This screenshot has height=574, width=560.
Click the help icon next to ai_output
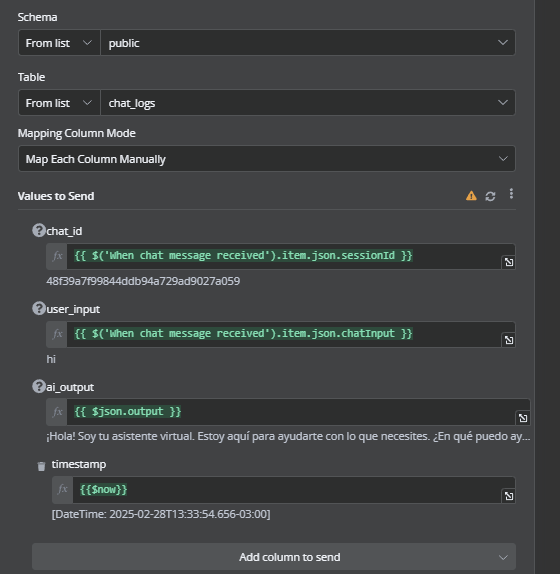(x=39, y=387)
